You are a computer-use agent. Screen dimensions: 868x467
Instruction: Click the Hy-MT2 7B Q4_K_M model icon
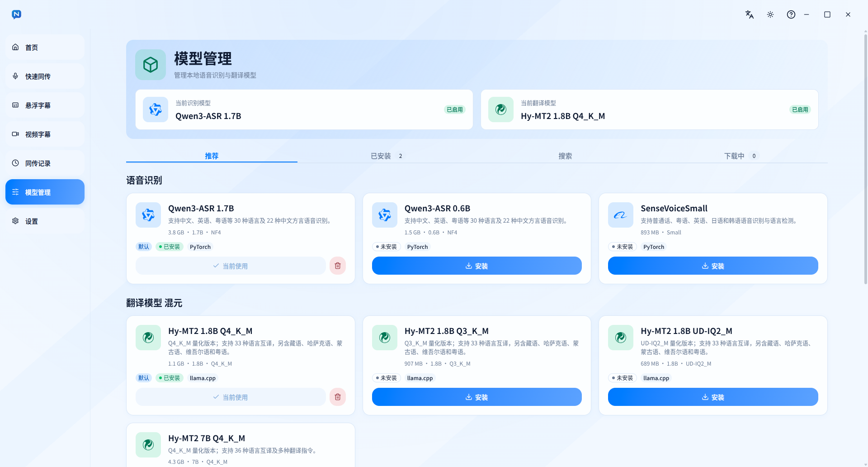coord(148,445)
